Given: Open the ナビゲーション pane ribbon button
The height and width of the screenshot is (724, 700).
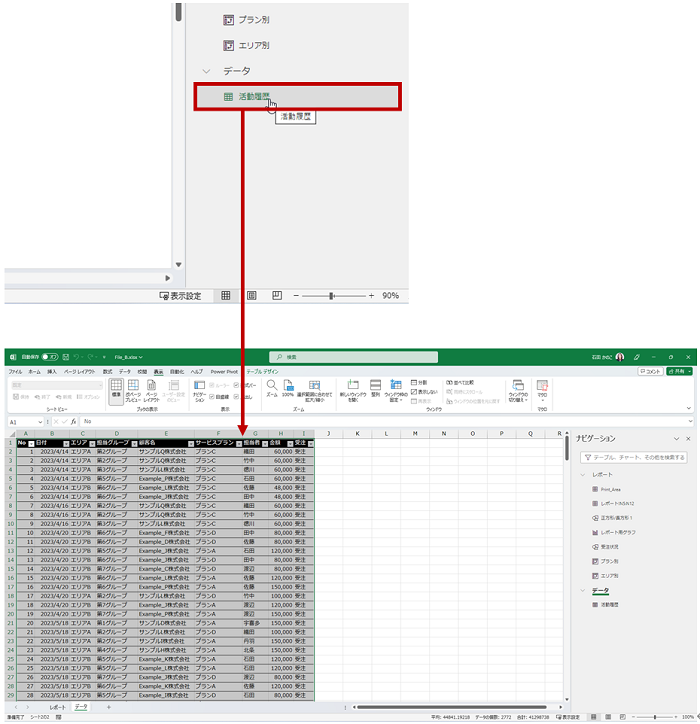Looking at the screenshot, I should tap(198, 390).
